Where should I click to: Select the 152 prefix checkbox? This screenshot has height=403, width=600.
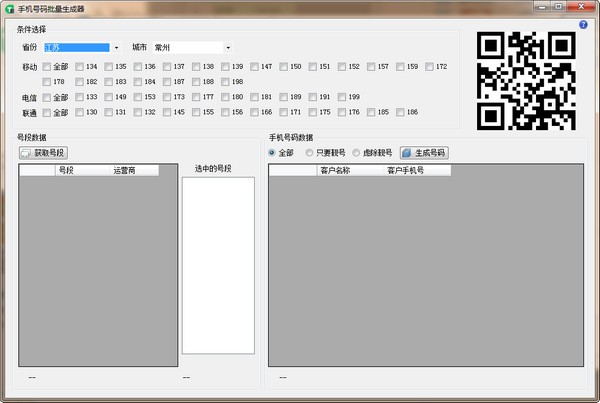click(x=342, y=67)
